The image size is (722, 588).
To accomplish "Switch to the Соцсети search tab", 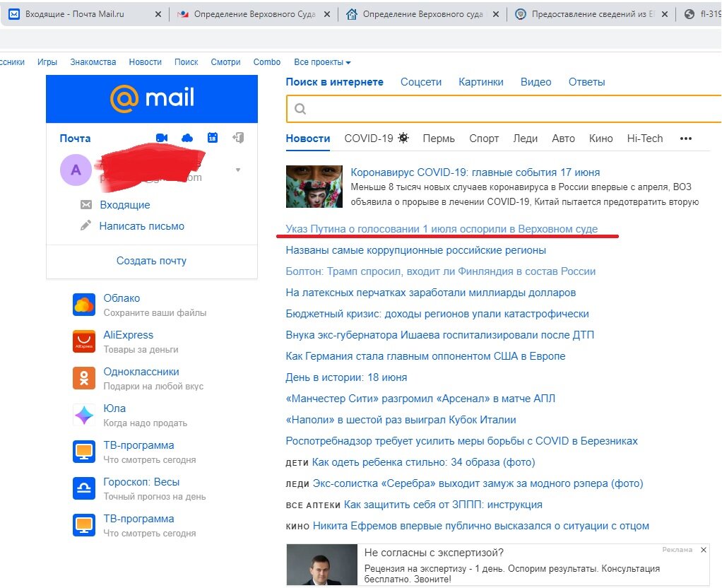I will coord(421,82).
